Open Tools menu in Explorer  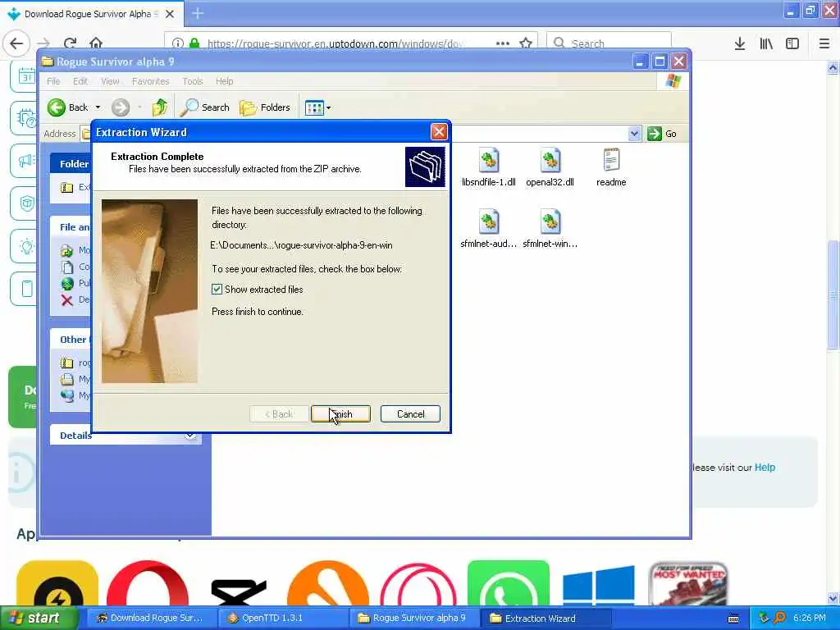click(192, 81)
